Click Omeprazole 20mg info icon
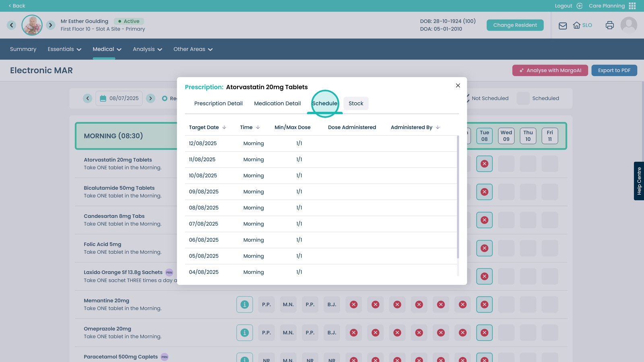This screenshot has width=644, height=362. (244, 333)
